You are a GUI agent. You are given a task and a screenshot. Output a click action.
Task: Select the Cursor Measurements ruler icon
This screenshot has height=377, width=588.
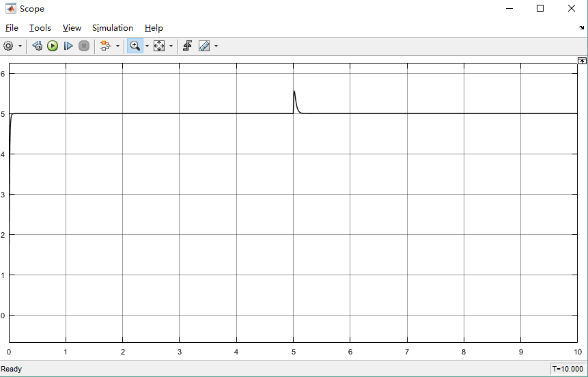[x=204, y=46]
